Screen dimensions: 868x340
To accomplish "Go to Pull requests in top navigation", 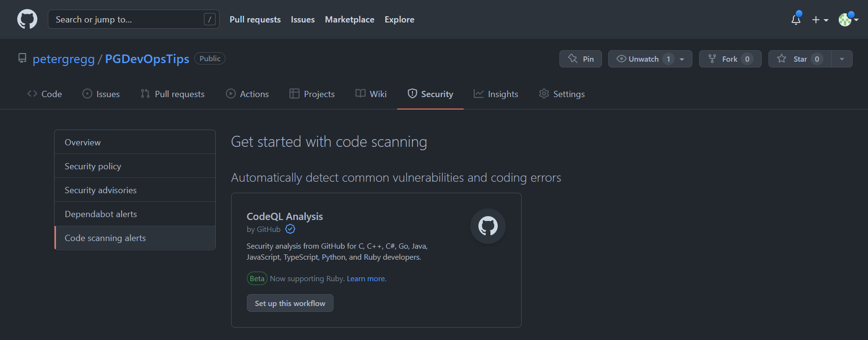I will [x=255, y=20].
